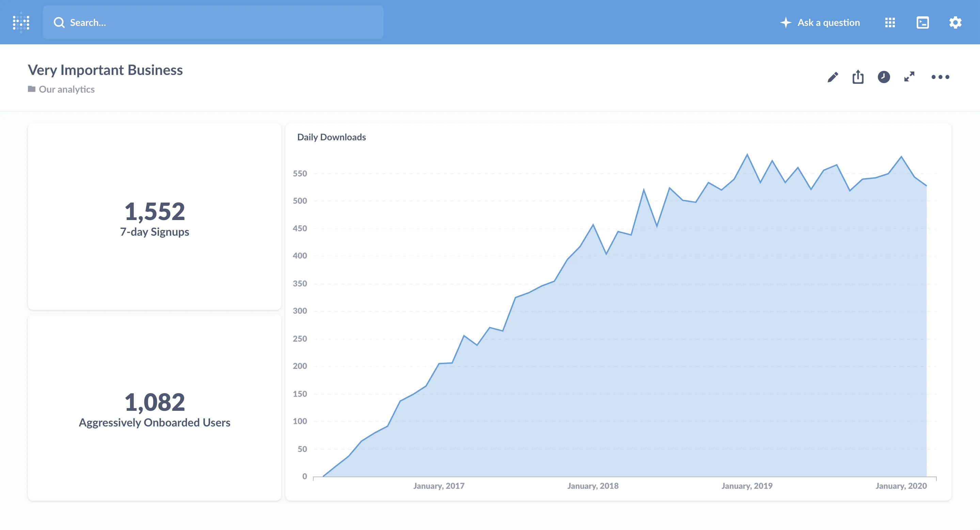The height and width of the screenshot is (530, 980).
Task: Open the SQL query editor icon
Action: click(x=922, y=22)
